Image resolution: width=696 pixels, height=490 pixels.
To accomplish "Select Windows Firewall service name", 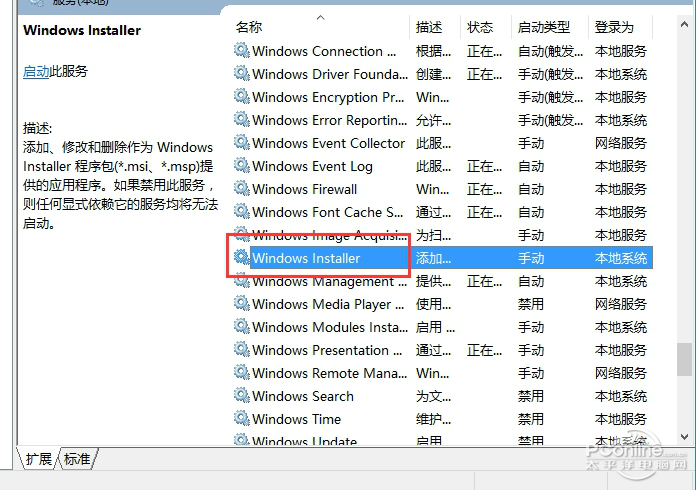I will 304,190.
